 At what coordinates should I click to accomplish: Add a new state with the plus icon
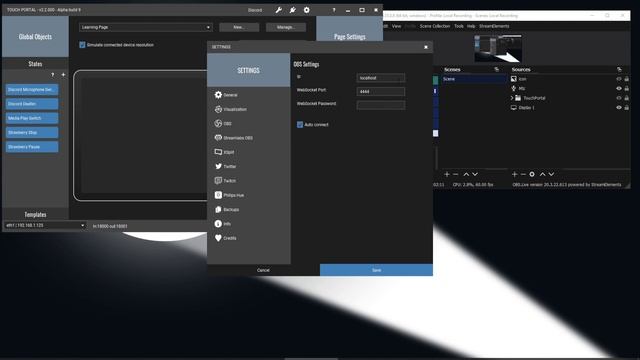63,75
